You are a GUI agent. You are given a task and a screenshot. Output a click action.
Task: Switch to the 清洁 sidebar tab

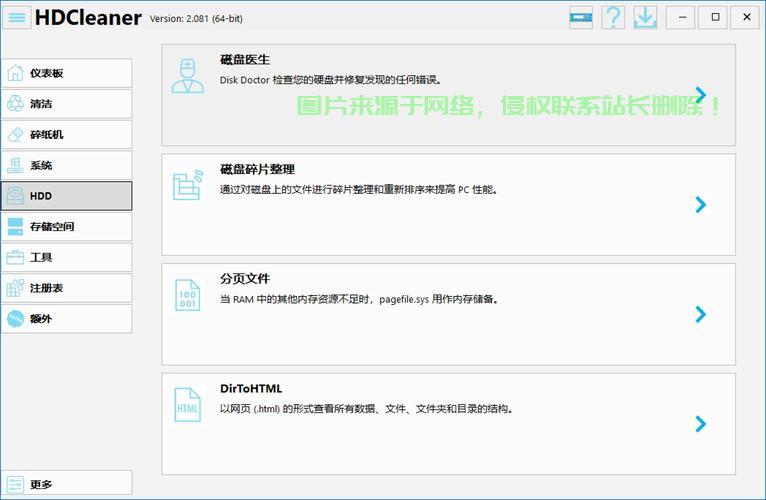click(66, 104)
